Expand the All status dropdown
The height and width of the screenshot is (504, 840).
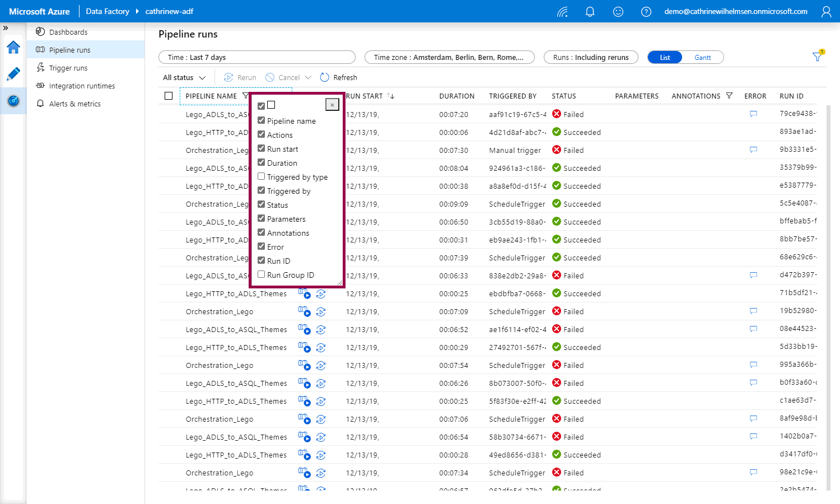pos(184,78)
